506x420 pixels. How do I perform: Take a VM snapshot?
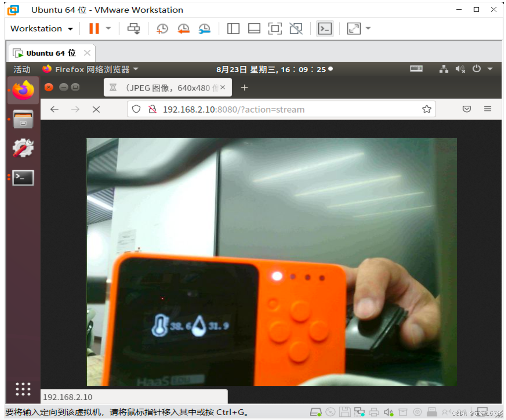tap(162, 28)
